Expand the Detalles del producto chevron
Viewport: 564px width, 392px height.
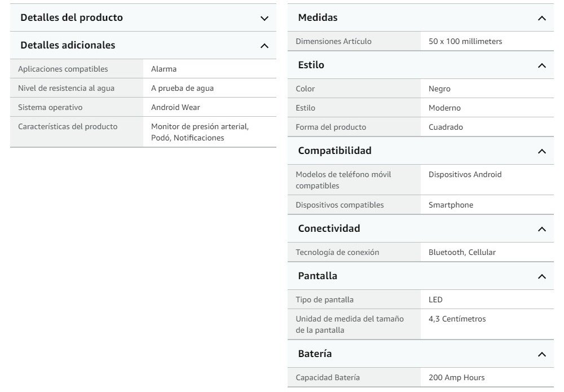(265, 18)
